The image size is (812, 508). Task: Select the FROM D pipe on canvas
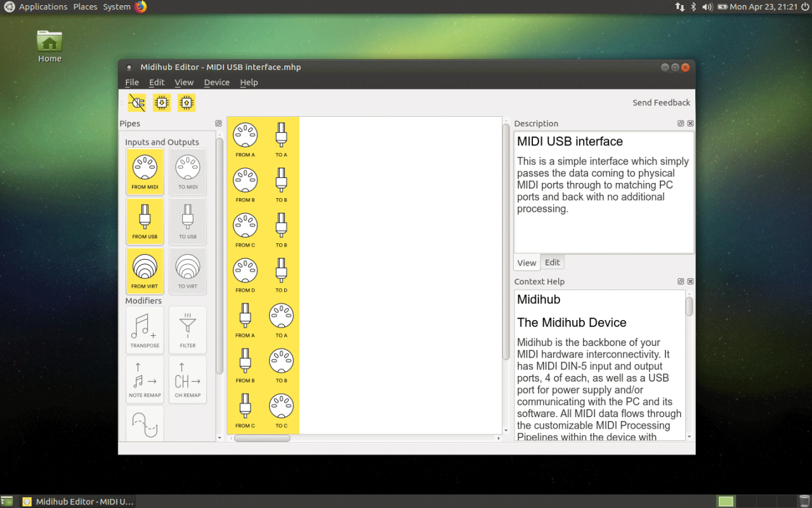click(x=245, y=274)
